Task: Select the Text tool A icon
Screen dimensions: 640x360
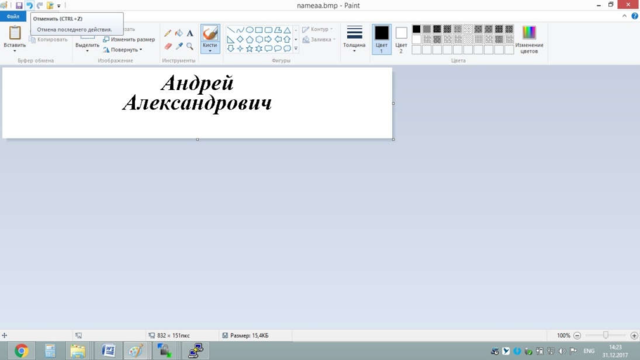Action: (190, 33)
